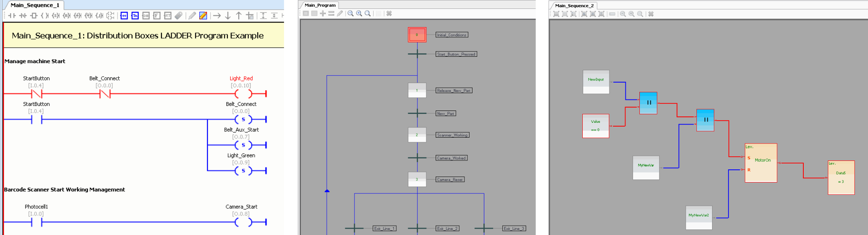868x235 pixels.
Task: Select the Light_Red output coil
Action: [x=243, y=94]
